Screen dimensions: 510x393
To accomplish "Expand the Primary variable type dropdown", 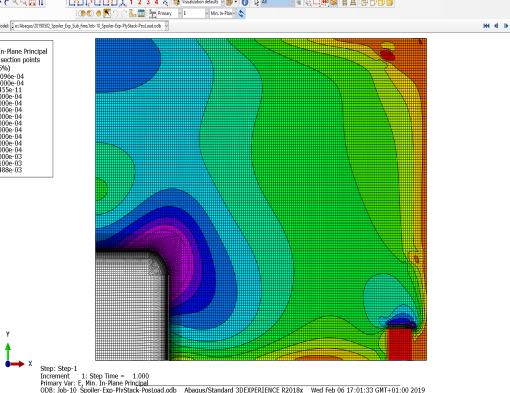I will (x=169, y=13).
